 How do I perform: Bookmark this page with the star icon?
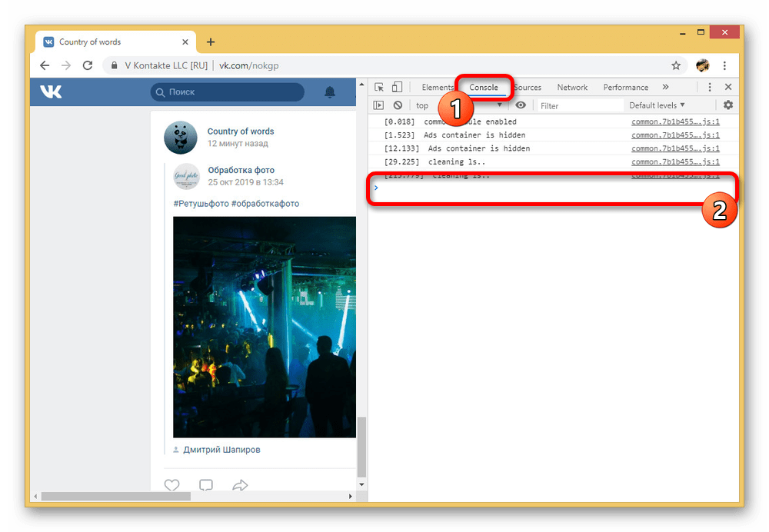[676, 65]
